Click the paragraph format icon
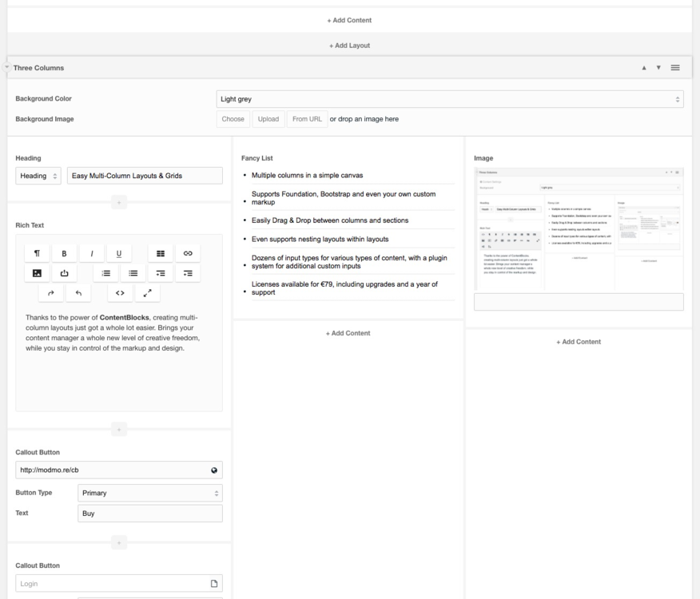700x599 pixels. coord(38,253)
